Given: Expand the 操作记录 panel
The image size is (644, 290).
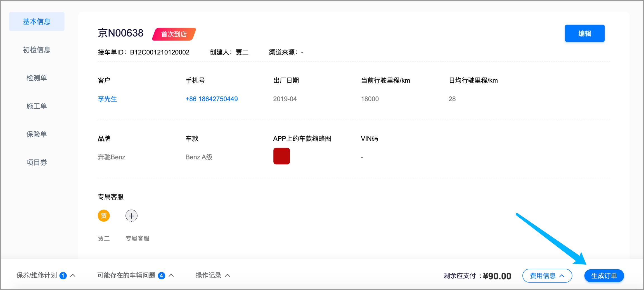Looking at the screenshot, I should click(x=213, y=276).
